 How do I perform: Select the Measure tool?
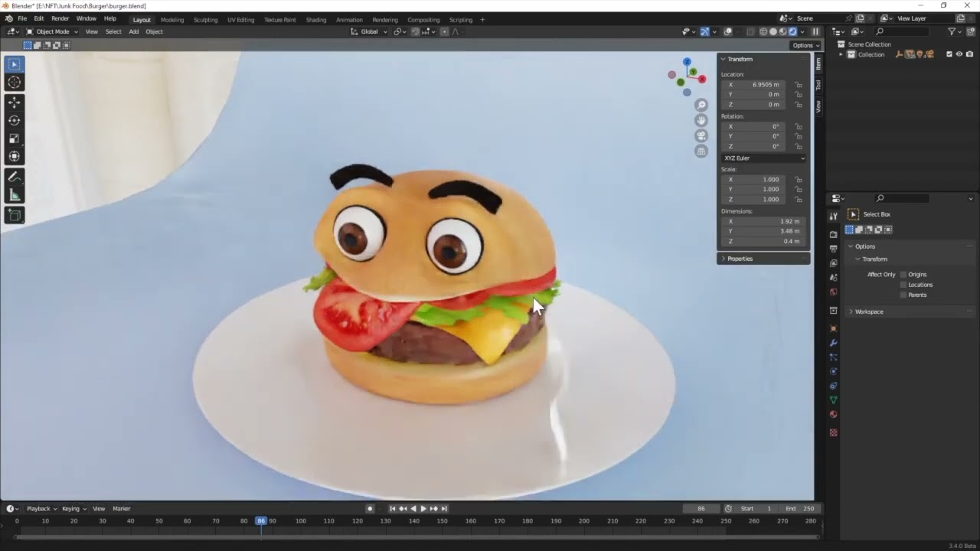[14, 195]
